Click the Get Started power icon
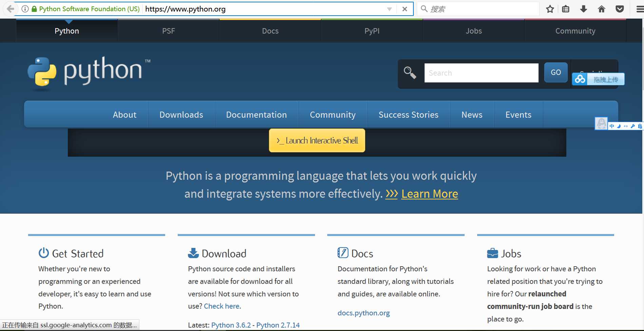 pyautogui.click(x=44, y=253)
